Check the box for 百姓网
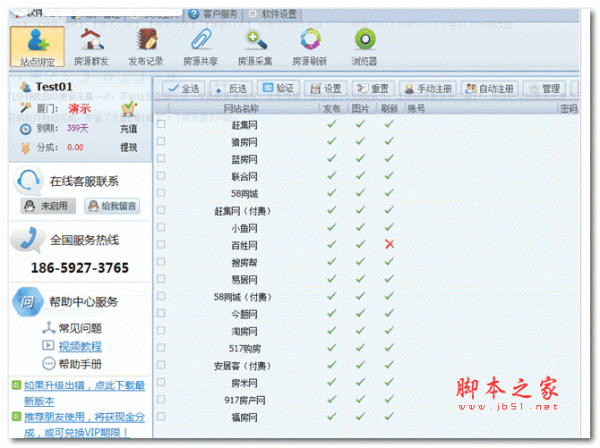Viewport: 600px width, 448px height. (x=161, y=244)
